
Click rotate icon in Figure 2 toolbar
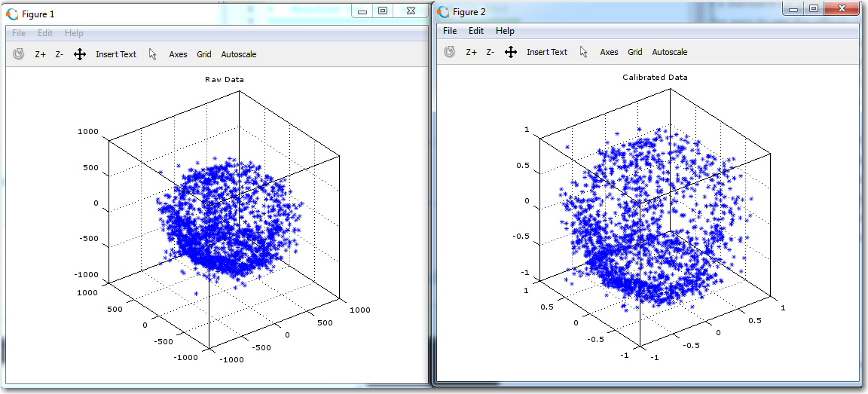[x=450, y=52]
